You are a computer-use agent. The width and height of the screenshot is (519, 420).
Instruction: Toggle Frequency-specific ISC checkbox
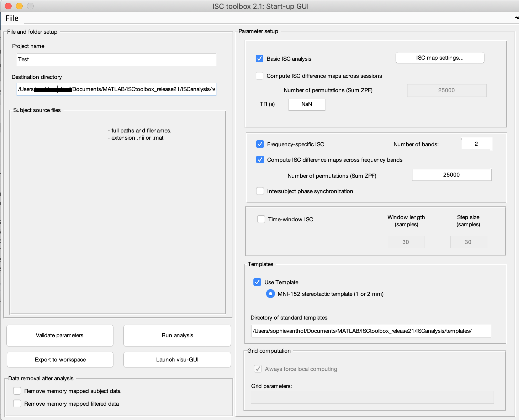(x=260, y=144)
